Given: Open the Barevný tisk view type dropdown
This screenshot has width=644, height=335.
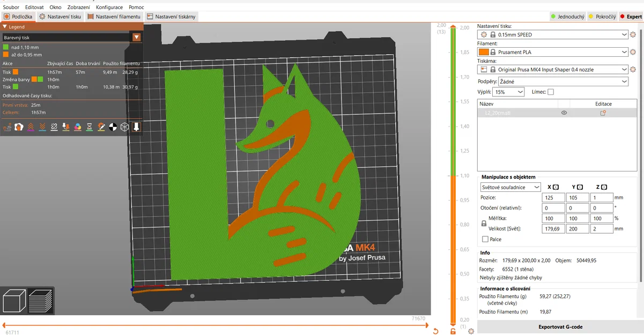Looking at the screenshot, I should tap(71, 38).
